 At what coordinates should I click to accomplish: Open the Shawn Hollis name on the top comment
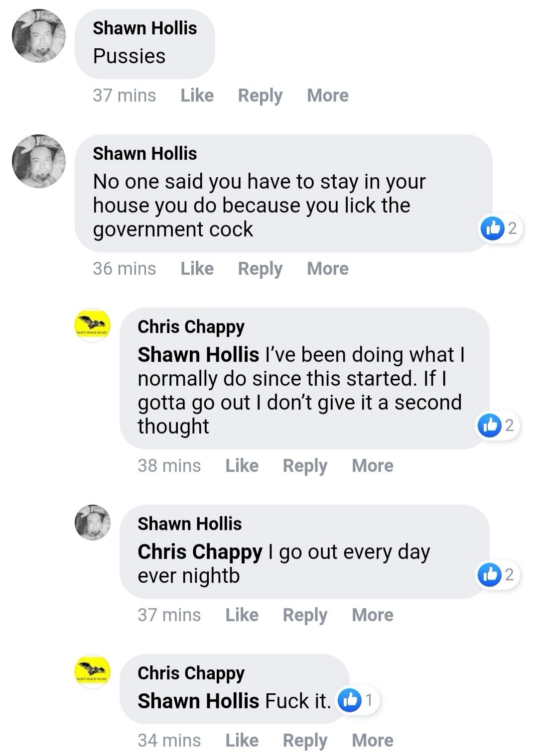pyautogui.click(x=144, y=28)
